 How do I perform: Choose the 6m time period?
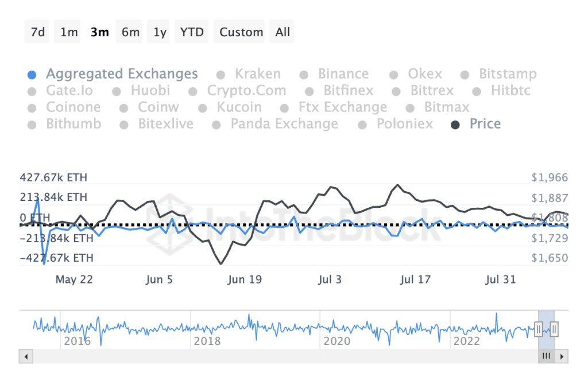[130, 32]
